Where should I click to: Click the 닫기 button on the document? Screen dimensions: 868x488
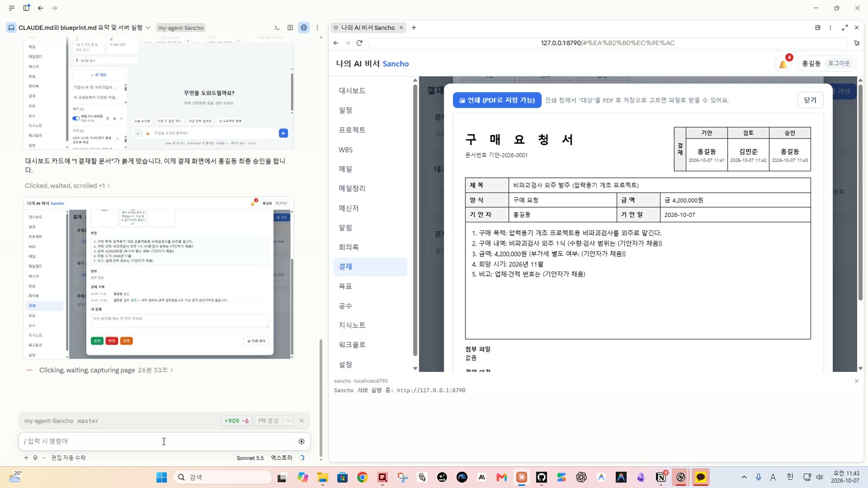[810, 100]
